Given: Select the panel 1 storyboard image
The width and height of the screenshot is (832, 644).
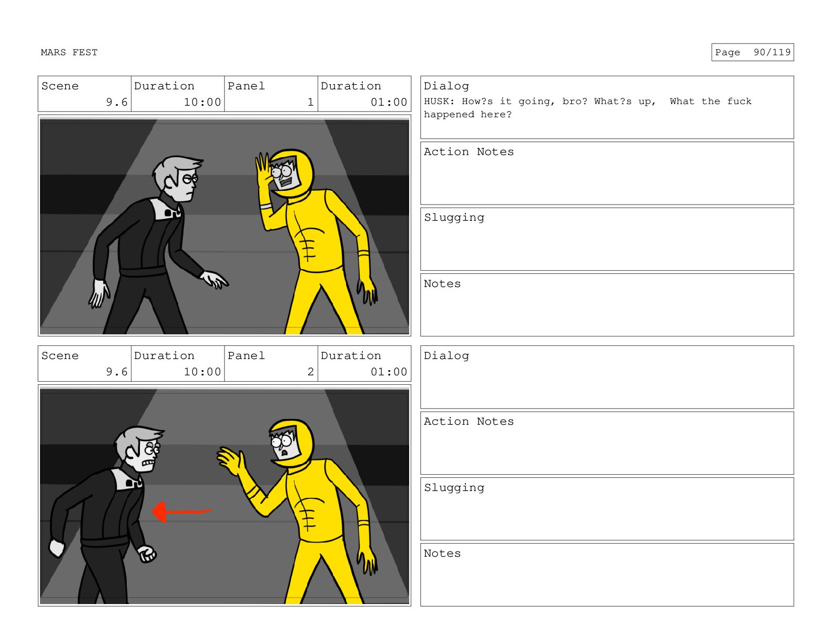Looking at the screenshot, I should [225, 226].
